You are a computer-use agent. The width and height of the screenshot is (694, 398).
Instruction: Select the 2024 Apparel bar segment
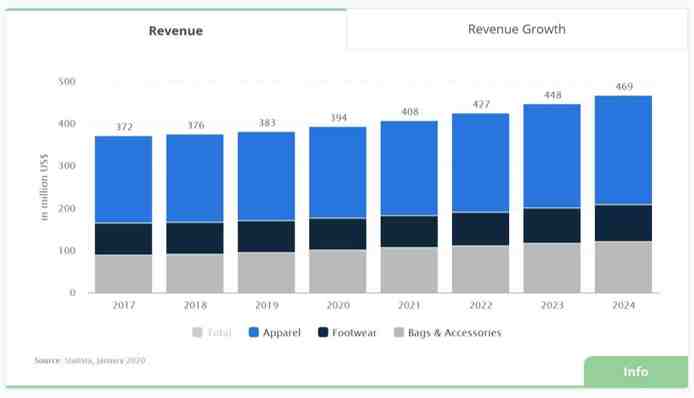(623, 150)
